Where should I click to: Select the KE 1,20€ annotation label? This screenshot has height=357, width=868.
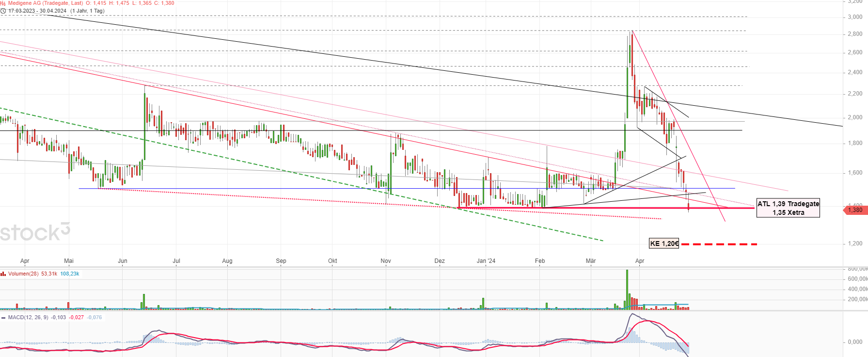click(664, 243)
